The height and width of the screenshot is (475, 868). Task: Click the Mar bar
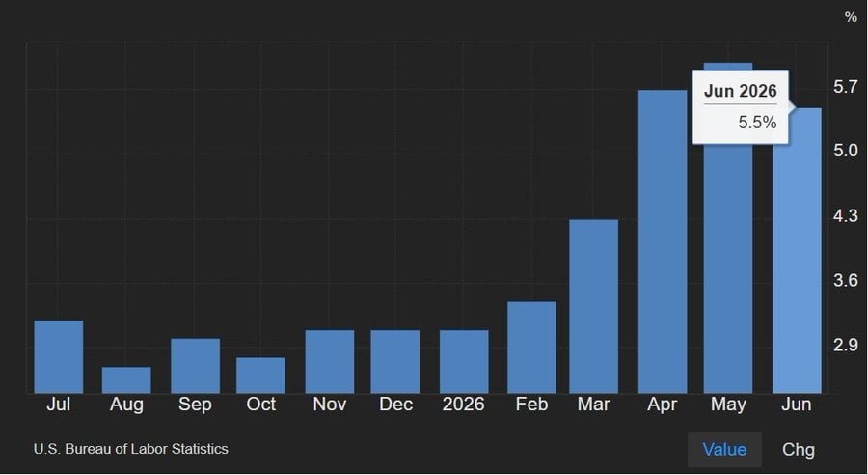click(594, 306)
